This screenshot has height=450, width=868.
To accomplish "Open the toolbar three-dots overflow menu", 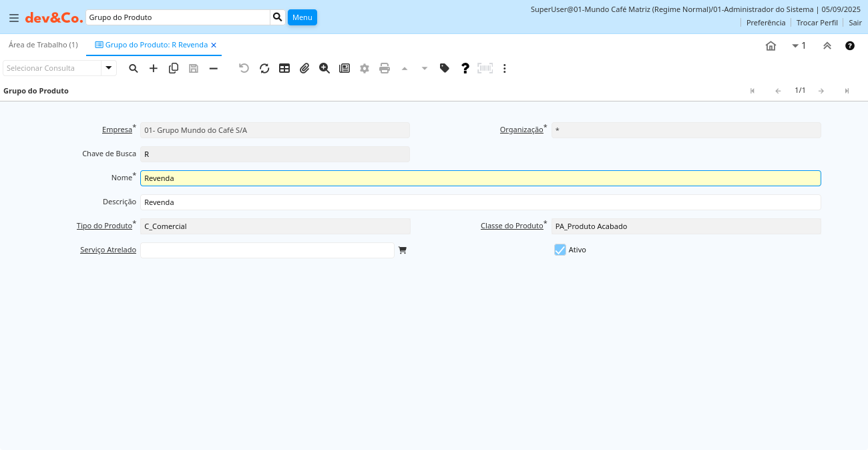I will 505,68.
